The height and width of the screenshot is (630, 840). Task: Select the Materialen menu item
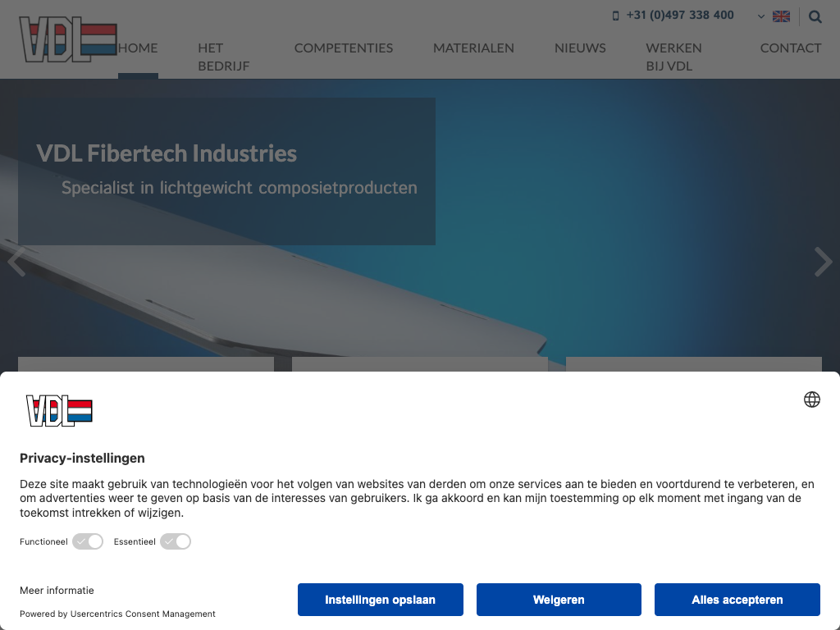point(473,48)
